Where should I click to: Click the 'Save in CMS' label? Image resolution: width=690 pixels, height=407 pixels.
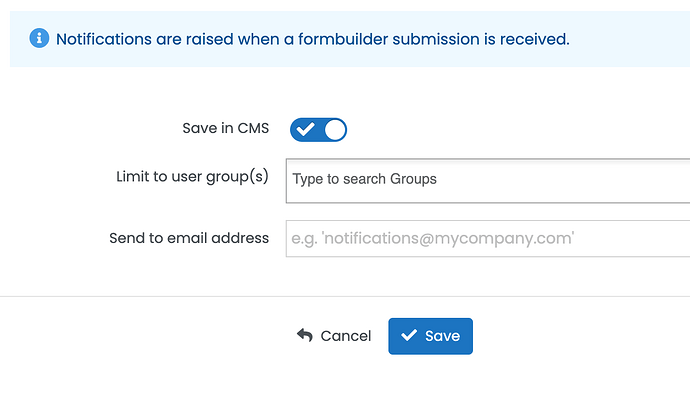tap(225, 128)
